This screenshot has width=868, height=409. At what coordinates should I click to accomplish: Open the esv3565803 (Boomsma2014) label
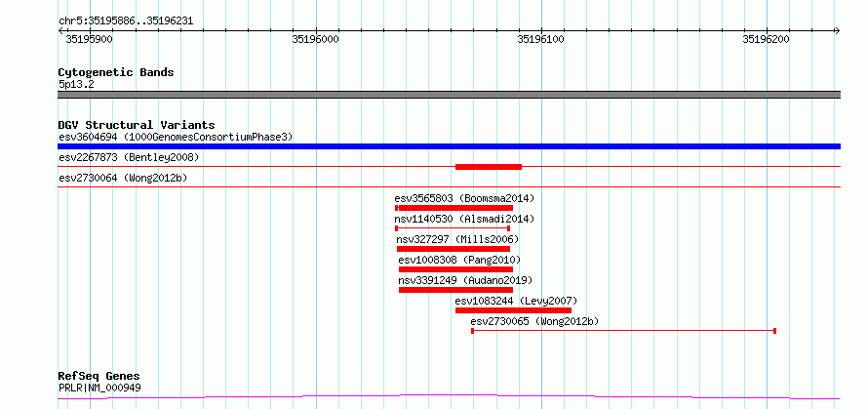tap(464, 198)
